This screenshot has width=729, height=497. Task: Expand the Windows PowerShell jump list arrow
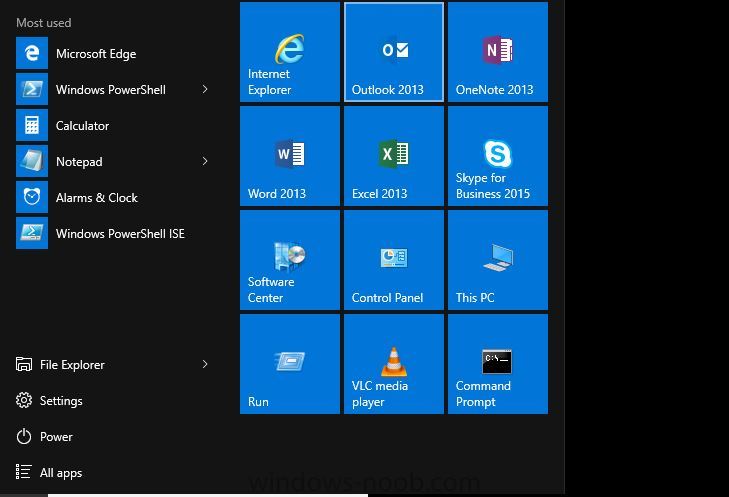205,89
